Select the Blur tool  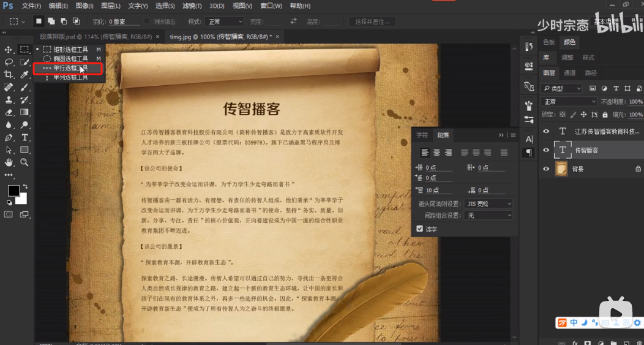[x=8, y=124]
